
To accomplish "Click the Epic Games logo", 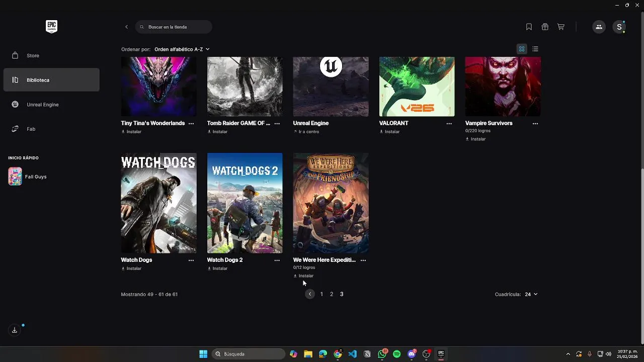I will 51,27.
